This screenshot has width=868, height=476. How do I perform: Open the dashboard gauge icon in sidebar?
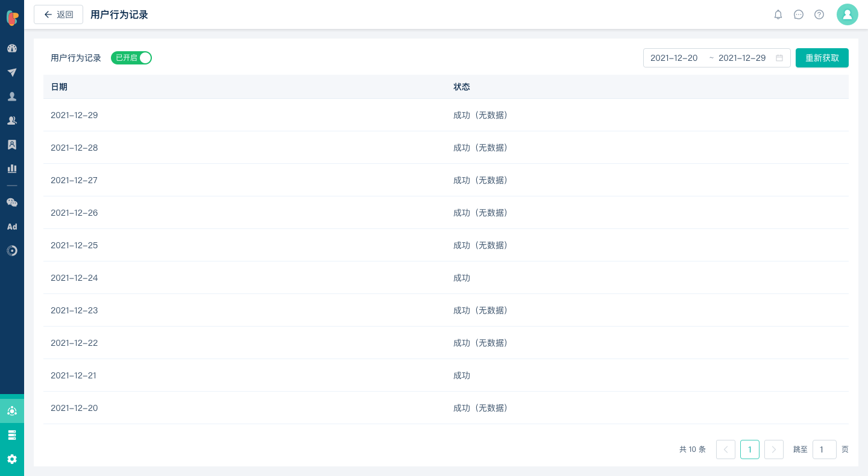12,48
